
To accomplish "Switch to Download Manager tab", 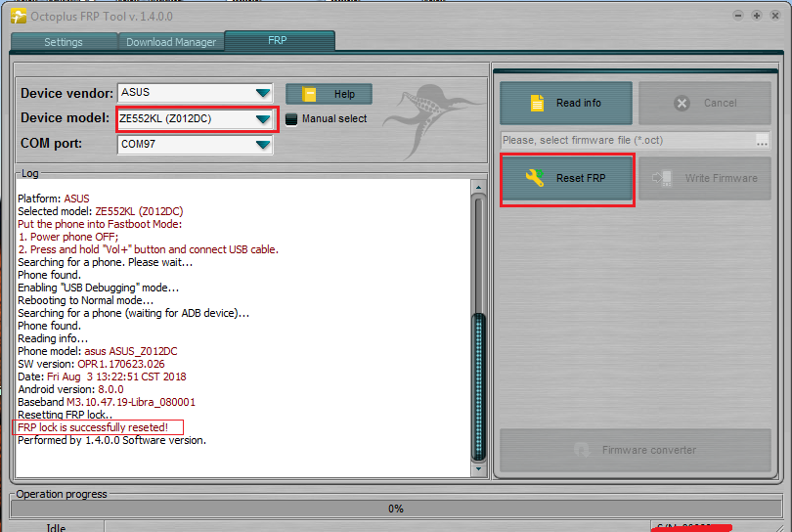I will 171,42.
